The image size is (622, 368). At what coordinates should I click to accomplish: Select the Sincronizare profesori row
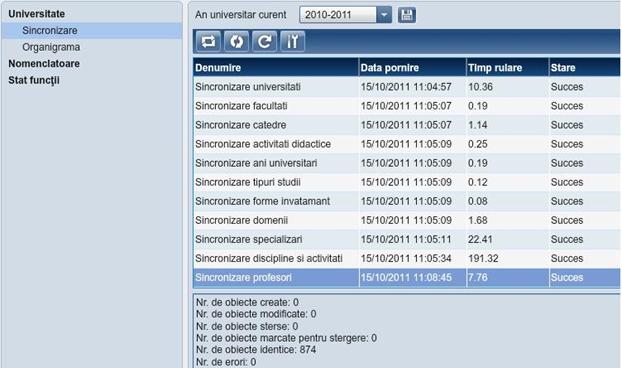pos(407,278)
